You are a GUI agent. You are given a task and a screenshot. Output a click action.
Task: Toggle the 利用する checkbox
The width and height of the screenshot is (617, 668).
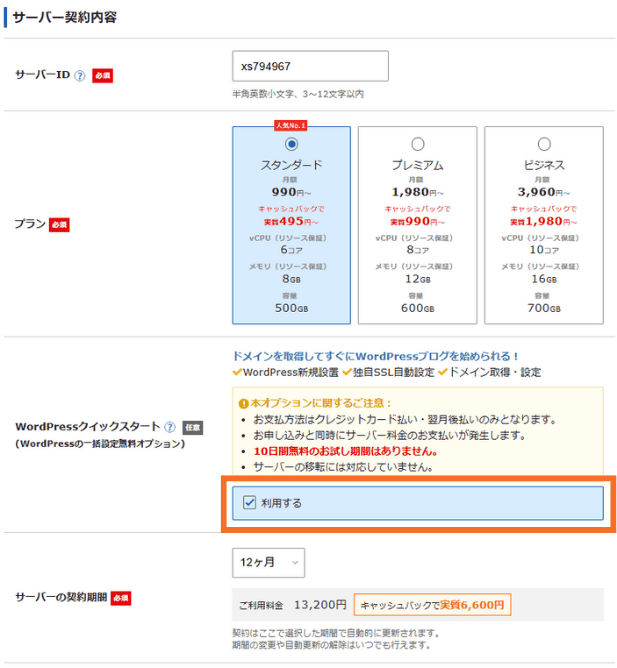pos(250,503)
